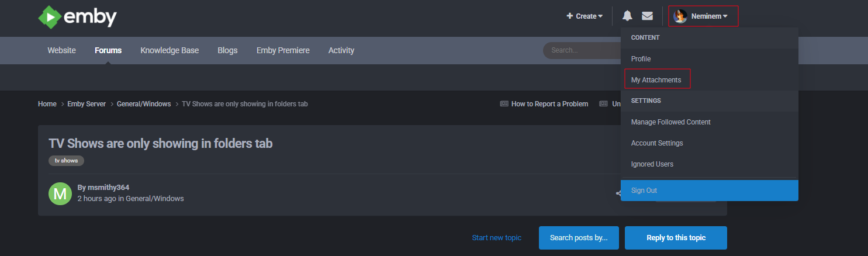This screenshot has height=256, width=868.
Task: Switch to the Knowledge Base tab
Action: tap(170, 50)
